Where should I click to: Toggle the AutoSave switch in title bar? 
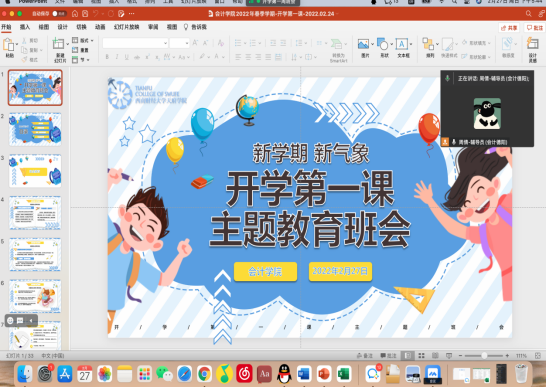click(59, 14)
